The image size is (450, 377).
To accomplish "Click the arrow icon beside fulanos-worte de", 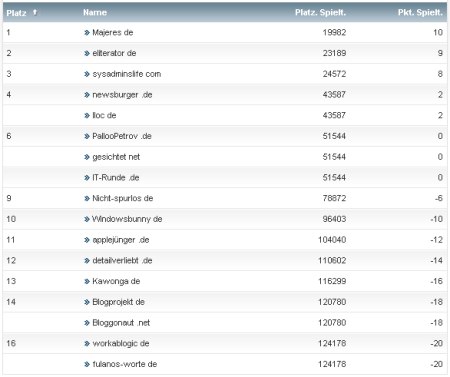I will 87,364.
